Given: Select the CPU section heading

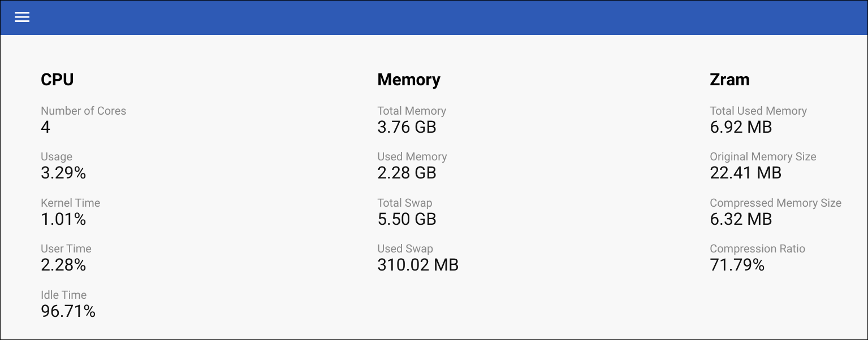Looking at the screenshot, I should (57, 80).
